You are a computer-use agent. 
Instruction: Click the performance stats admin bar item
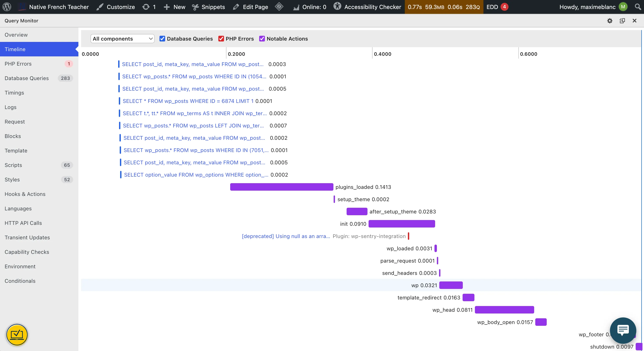444,7
